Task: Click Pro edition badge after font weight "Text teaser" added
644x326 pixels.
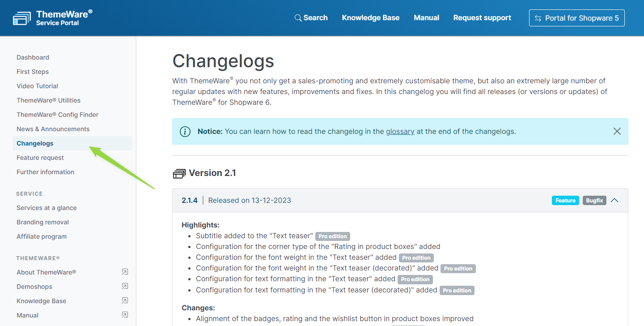Action: (416, 257)
